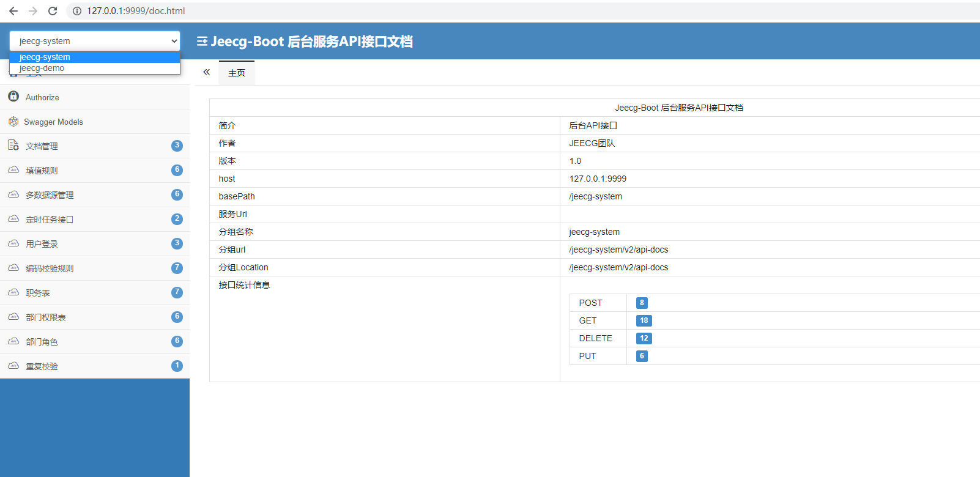Expand the 用户登录 API group
980x477 pixels.
point(95,244)
